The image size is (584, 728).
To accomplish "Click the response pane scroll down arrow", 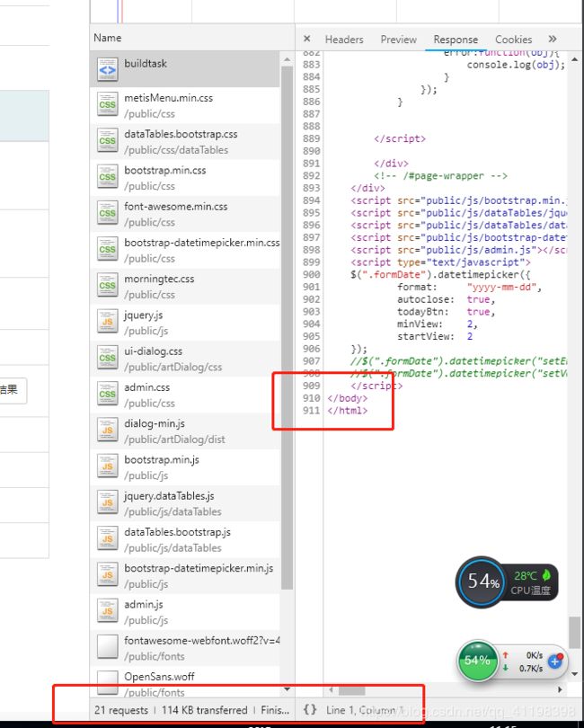I will point(575,674).
